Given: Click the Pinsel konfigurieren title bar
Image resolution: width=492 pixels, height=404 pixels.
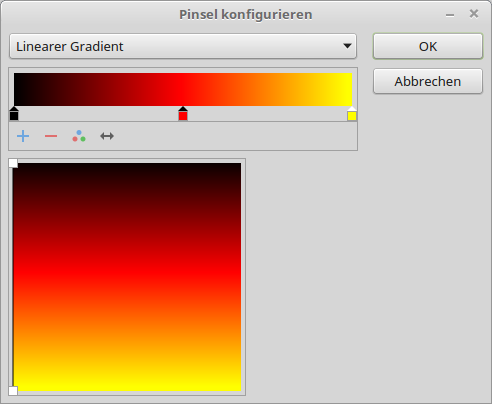Looking at the screenshot, I should [x=246, y=14].
